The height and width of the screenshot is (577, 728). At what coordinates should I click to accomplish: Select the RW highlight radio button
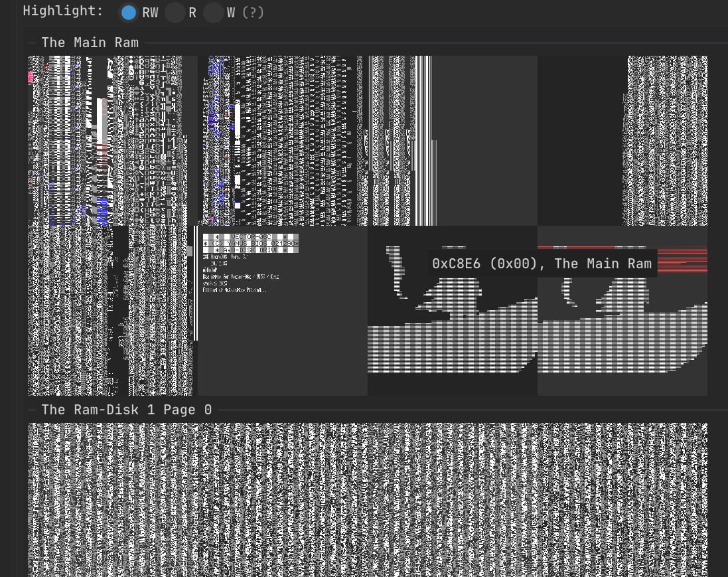(x=129, y=12)
